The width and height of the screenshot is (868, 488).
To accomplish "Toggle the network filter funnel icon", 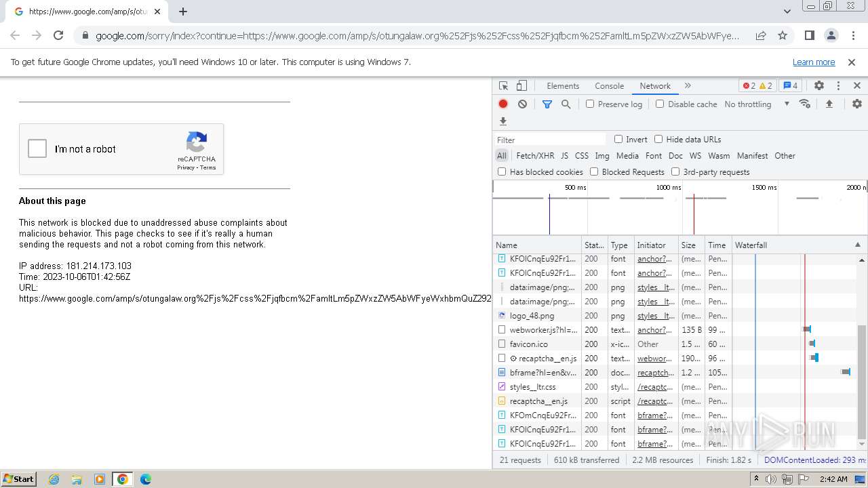I will pos(547,104).
